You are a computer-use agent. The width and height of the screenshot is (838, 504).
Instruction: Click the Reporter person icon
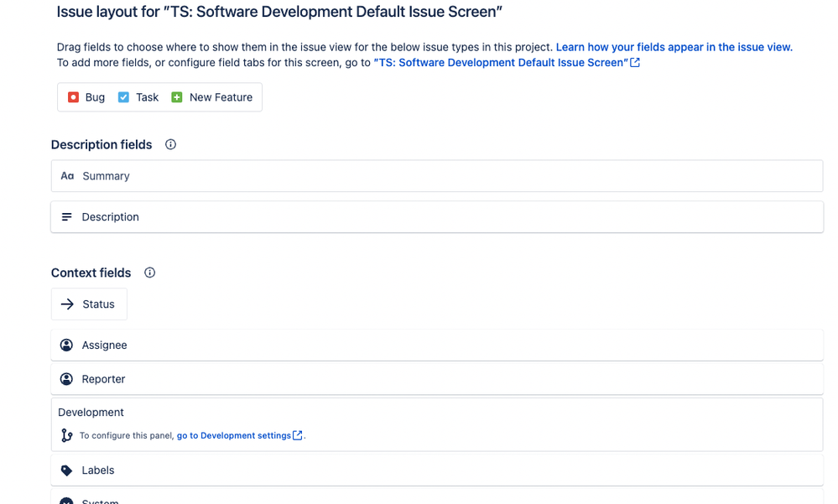67,379
